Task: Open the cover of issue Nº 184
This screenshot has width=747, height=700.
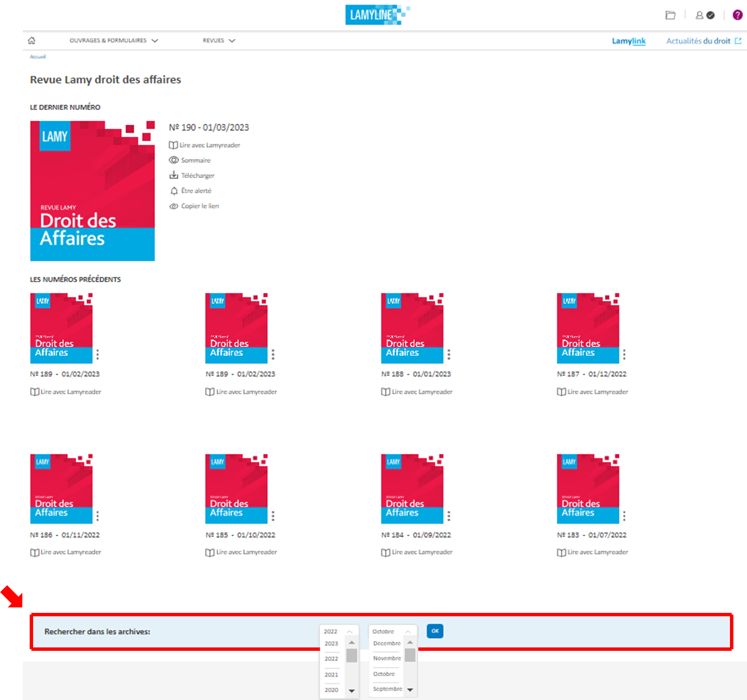Action: click(x=412, y=489)
